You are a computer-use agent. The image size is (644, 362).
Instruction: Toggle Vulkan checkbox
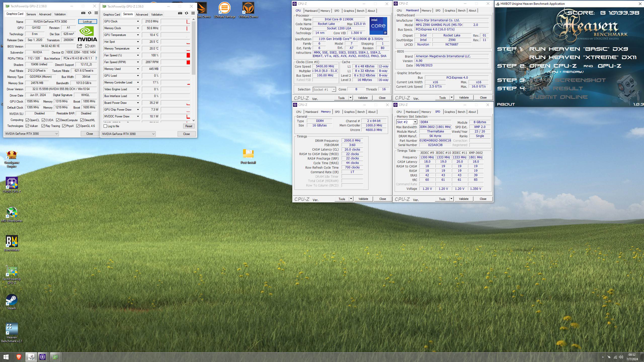[x=27, y=126]
